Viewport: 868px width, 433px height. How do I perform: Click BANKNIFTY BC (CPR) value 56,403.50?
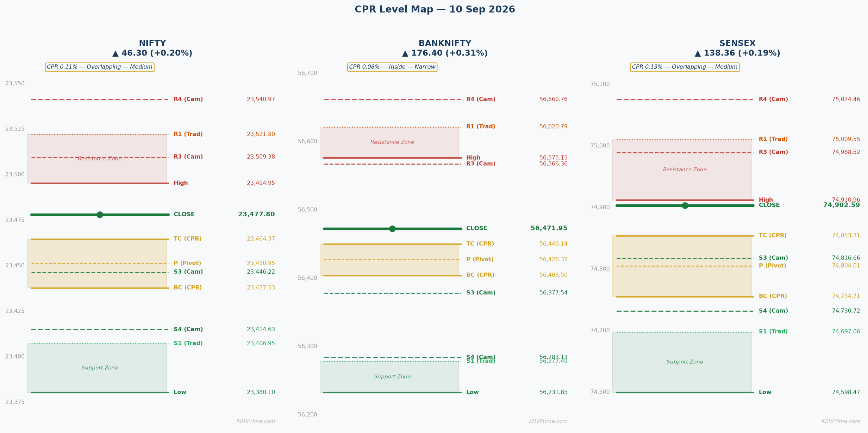tap(554, 275)
